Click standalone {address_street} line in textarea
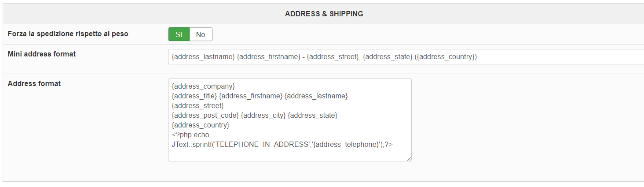 [x=198, y=105]
